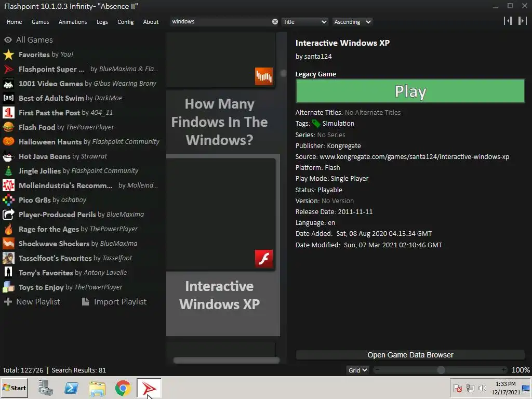Clear the search box with the X icon

[275, 22]
